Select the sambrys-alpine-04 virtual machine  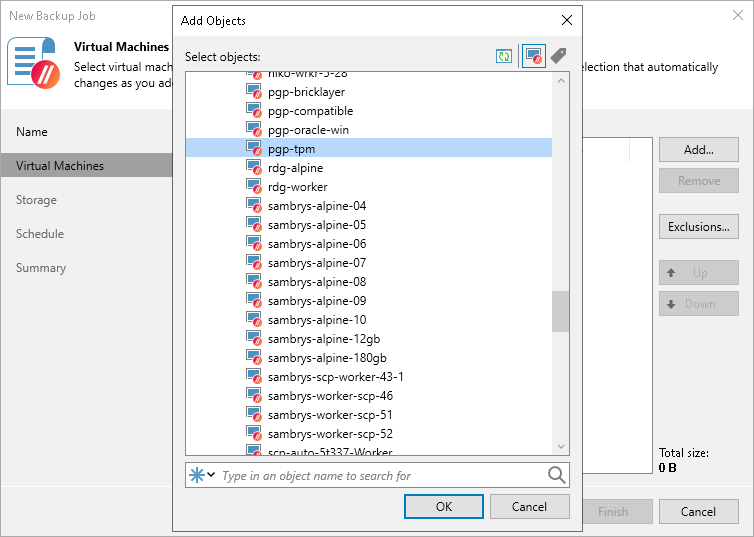point(316,206)
